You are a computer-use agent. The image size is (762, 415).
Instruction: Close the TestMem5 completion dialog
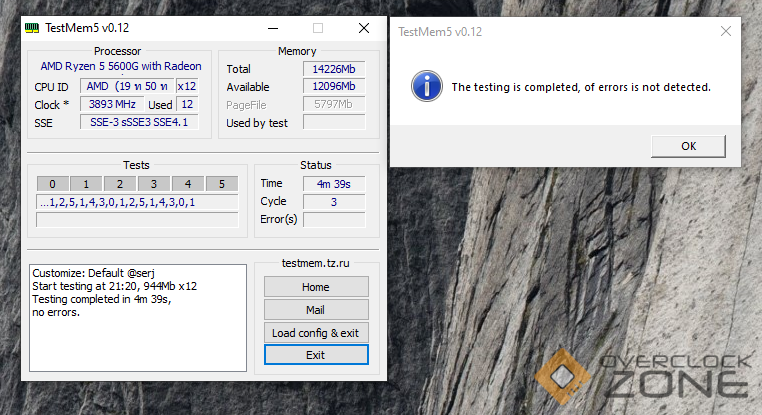click(x=725, y=31)
